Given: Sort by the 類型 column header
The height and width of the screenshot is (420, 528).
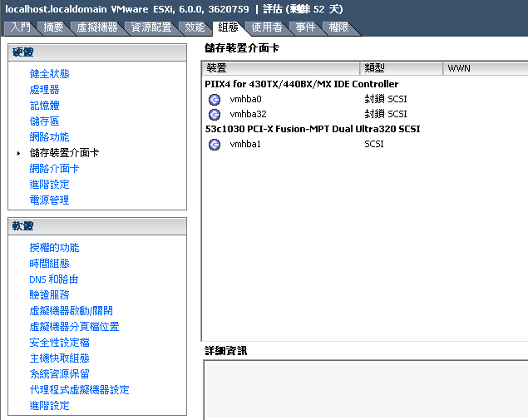Looking at the screenshot, I should tap(401, 68).
